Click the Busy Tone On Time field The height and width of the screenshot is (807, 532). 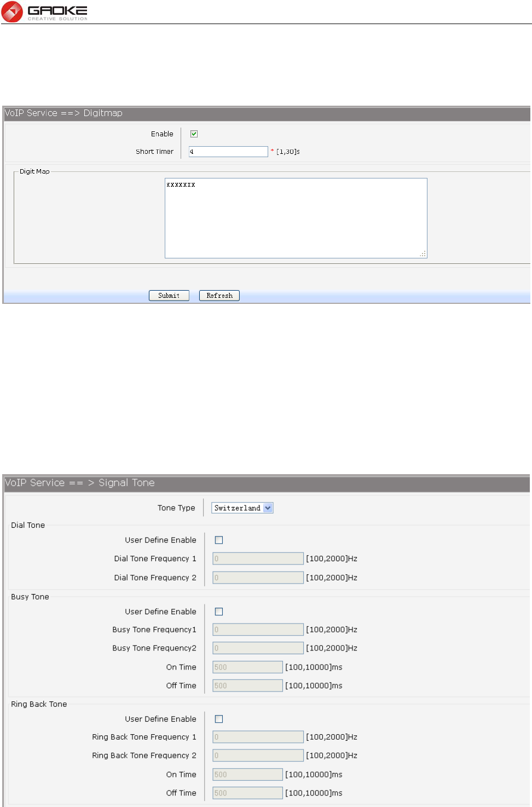[x=247, y=667]
